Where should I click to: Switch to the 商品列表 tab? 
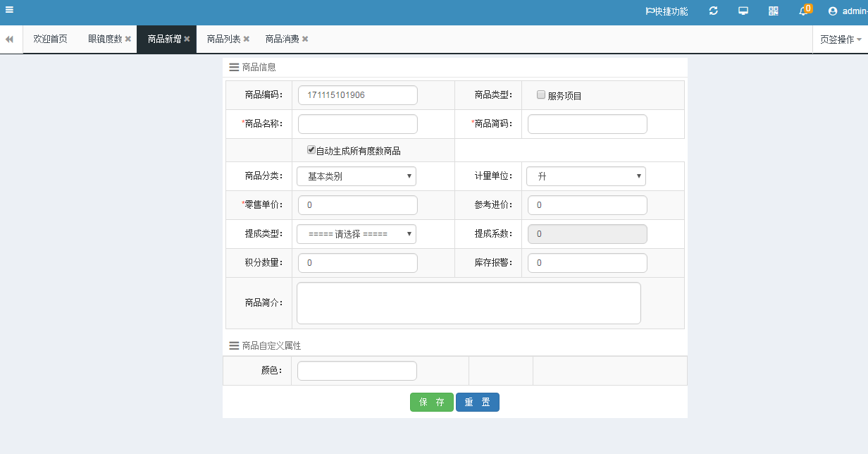223,39
